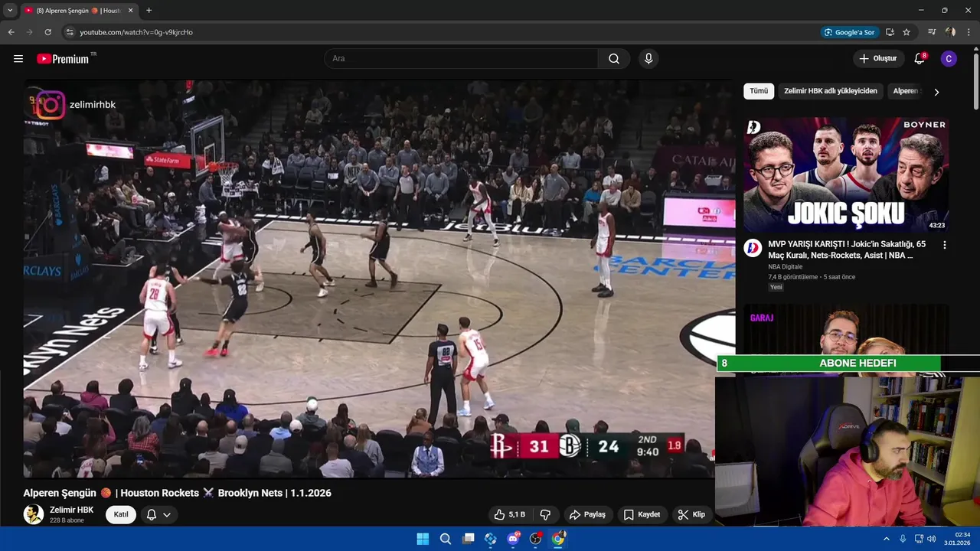
Task: Close the Alperen Şengün tab
Action: [x=129, y=11]
